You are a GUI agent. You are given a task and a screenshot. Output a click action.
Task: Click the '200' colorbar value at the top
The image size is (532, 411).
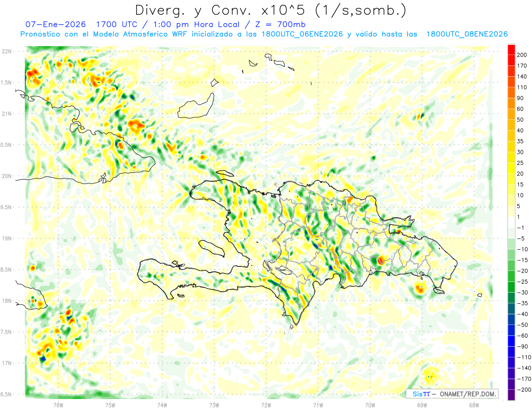click(522, 55)
